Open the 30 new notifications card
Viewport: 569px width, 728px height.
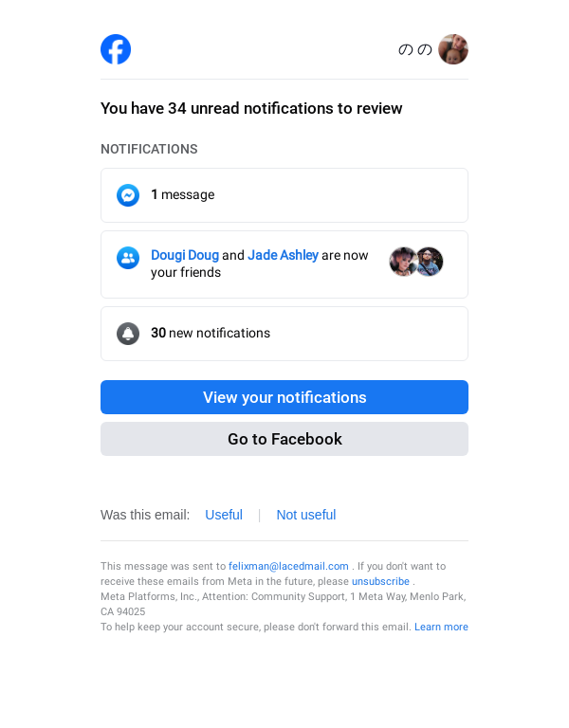coord(284,334)
